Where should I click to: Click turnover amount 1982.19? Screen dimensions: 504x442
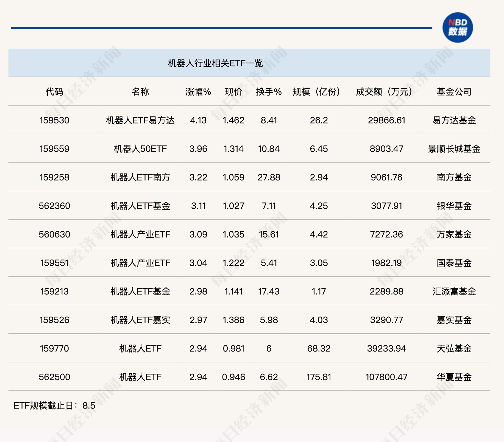pos(386,263)
